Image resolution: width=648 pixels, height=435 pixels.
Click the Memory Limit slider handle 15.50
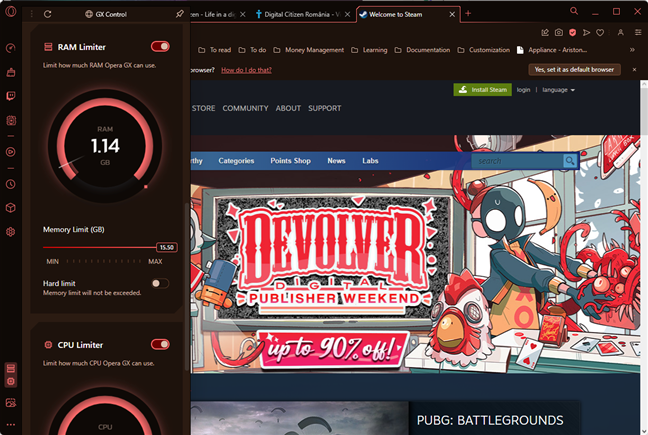pyautogui.click(x=167, y=247)
